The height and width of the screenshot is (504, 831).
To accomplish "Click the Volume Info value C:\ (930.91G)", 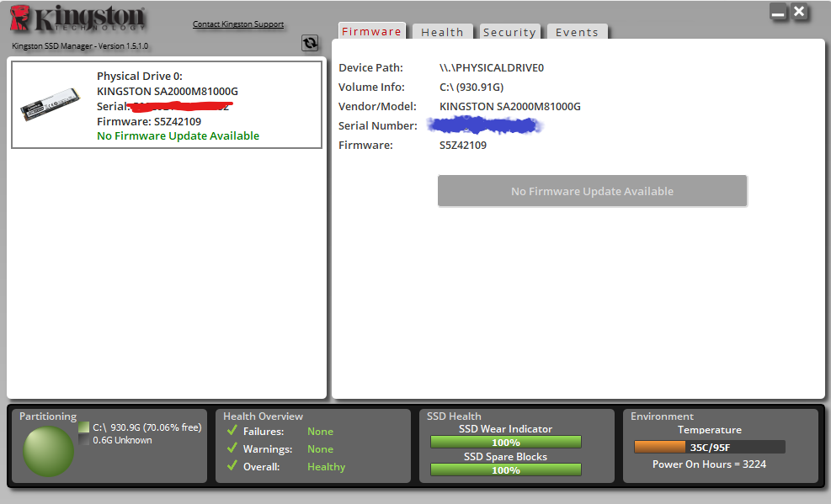I will pos(471,87).
